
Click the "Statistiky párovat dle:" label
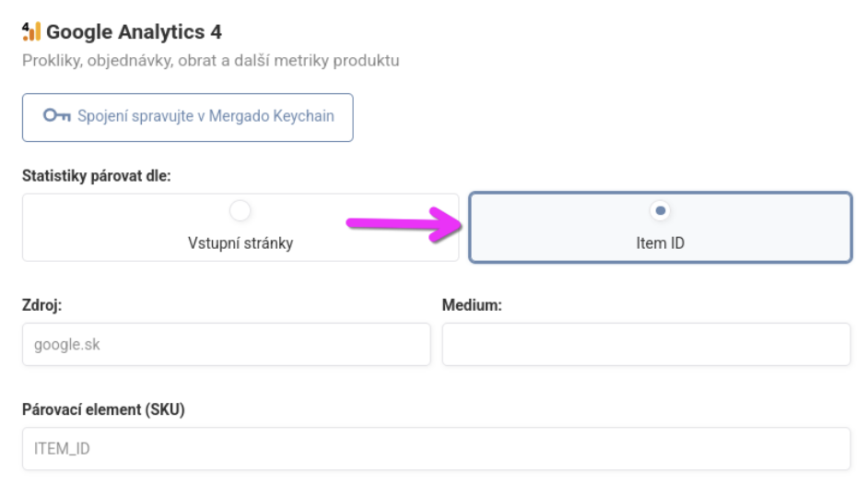pos(97,175)
